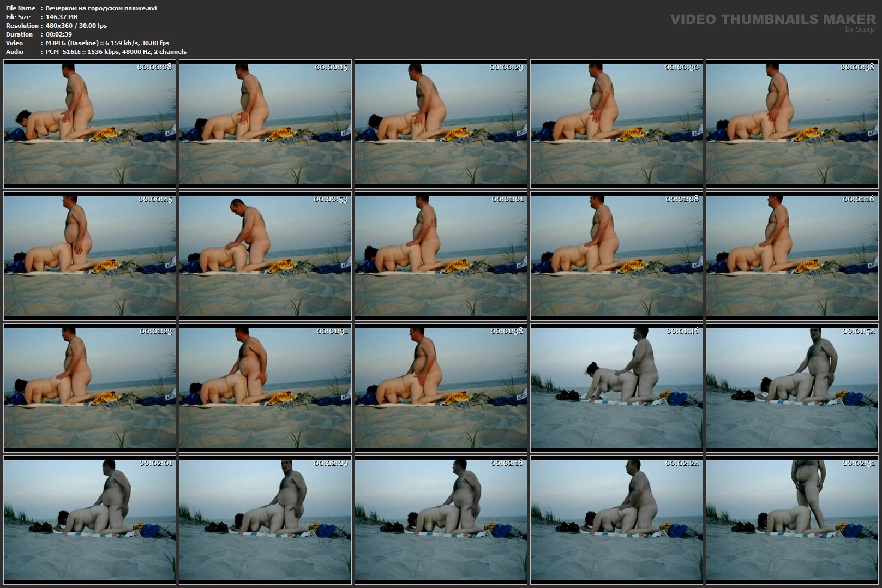Open the last thumbnail at 00:02:31
Image resolution: width=882 pixels, height=588 pixels.
(x=792, y=520)
